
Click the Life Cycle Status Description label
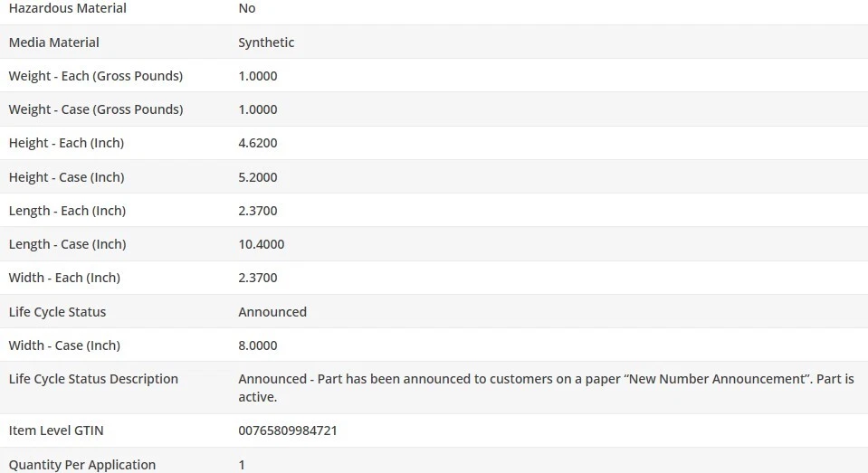pyautogui.click(x=94, y=379)
